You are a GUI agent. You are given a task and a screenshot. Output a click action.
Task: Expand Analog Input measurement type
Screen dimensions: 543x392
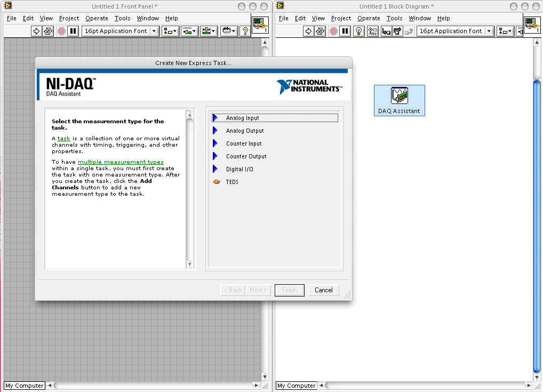pos(215,118)
